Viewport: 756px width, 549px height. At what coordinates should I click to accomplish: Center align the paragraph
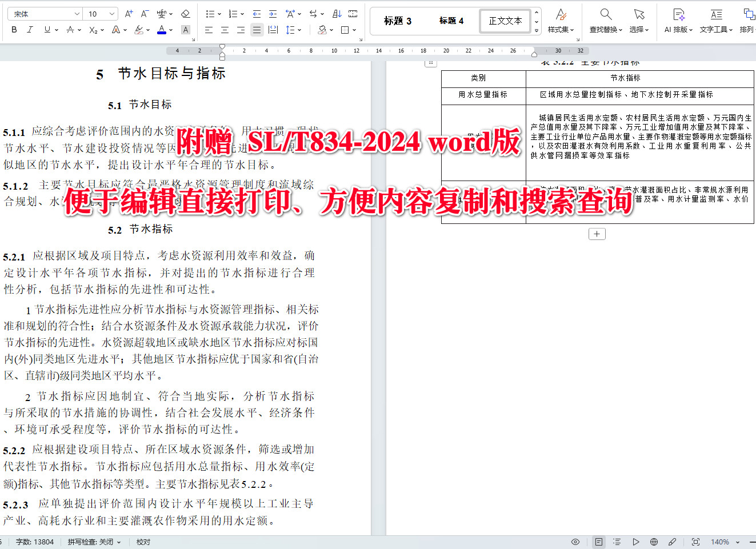click(225, 30)
